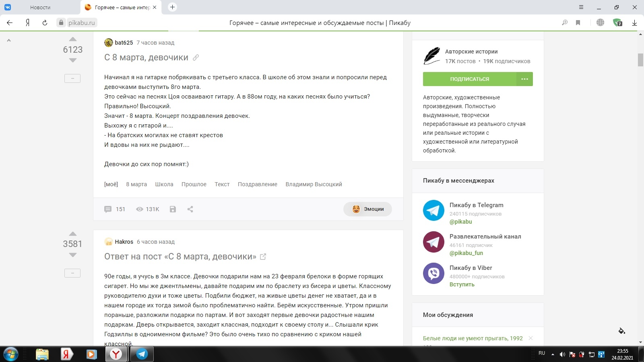The width and height of the screenshot is (644, 362).
Task: Open the @pikabu Telegram link
Action: coord(461,222)
